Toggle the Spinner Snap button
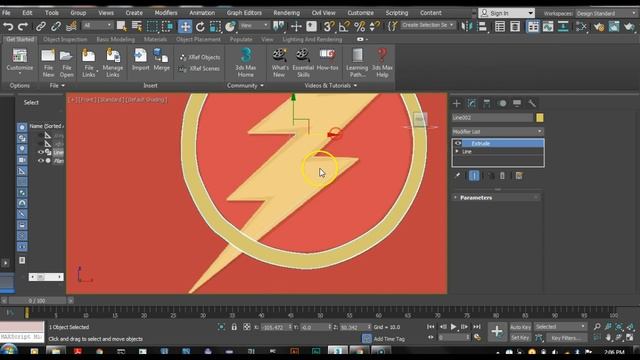 point(374,27)
